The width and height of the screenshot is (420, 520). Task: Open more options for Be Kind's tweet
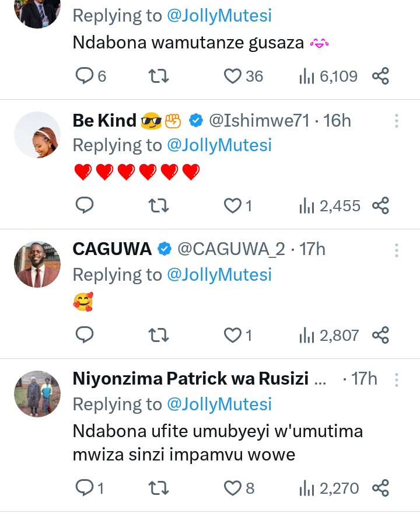tap(397, 121)
